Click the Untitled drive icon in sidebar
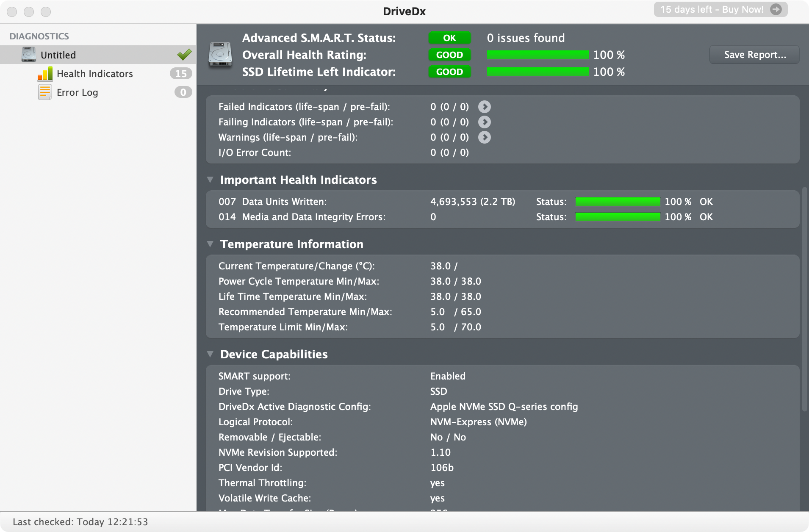 pyautogui.click(x=29, y=55)
